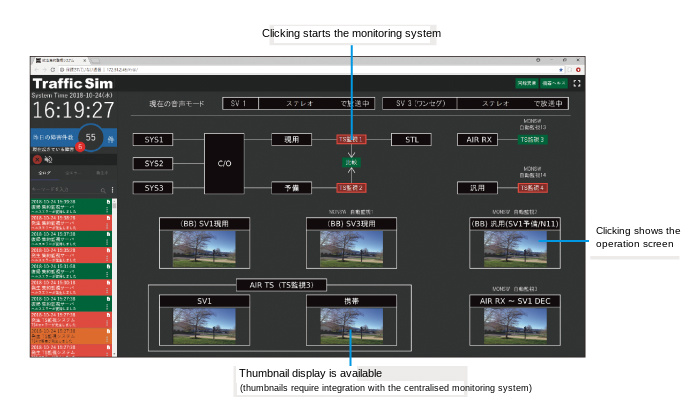This screenshot has width=700, height=420.
Task: Toggle the muted speaker icon
Action: 48,159
